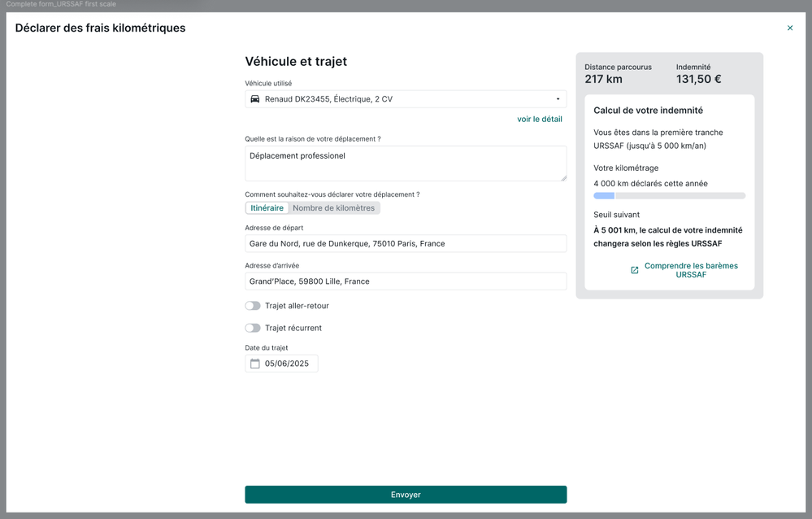Open the voir le détail link
The height and width of the screenshot is (519, 812).
(539, 120)
